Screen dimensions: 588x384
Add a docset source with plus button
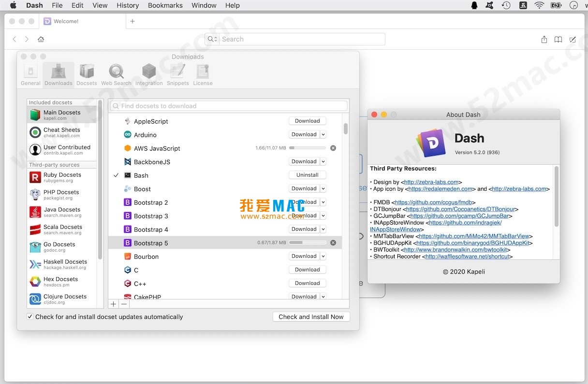point(114,304)
